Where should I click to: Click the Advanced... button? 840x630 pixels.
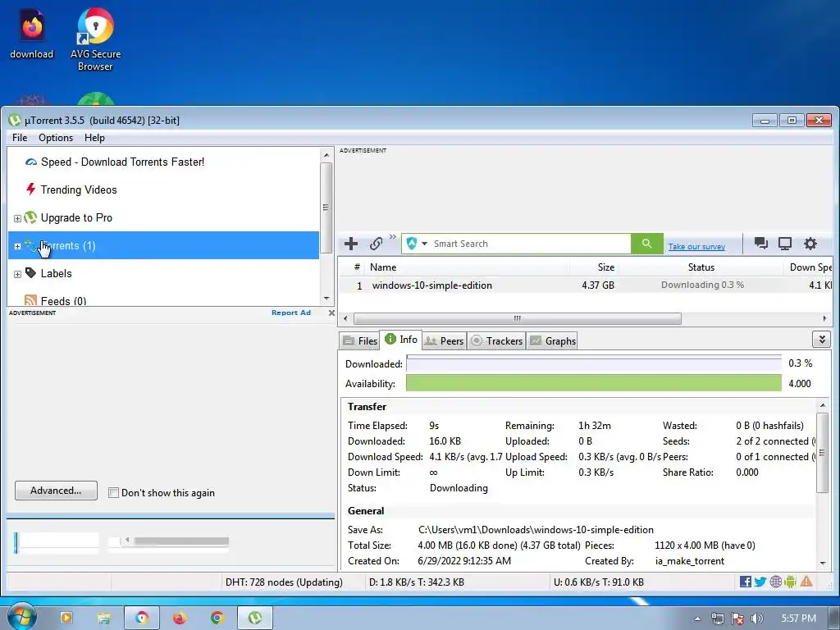coord(56,491)
